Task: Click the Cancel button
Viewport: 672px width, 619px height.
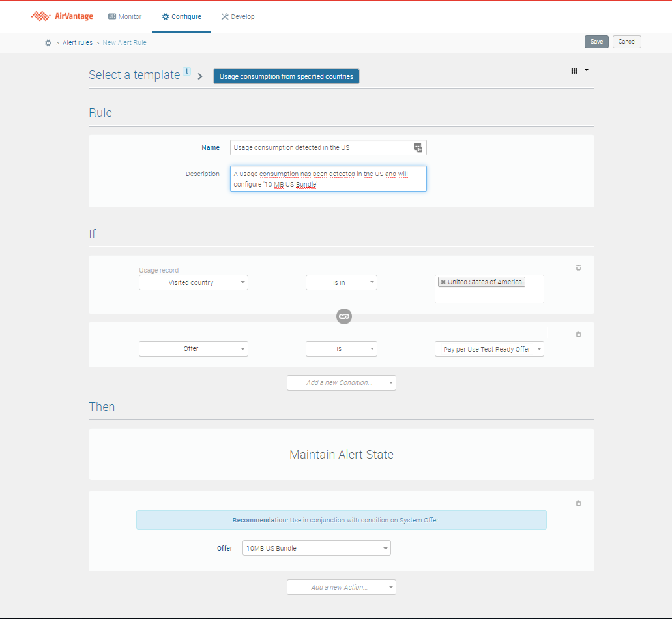Action: 626,42
